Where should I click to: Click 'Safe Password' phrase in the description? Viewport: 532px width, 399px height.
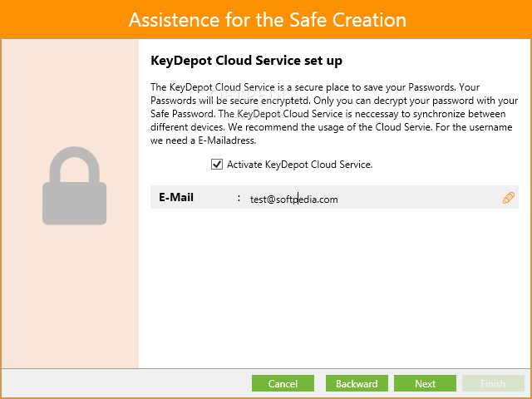[182, 114]
